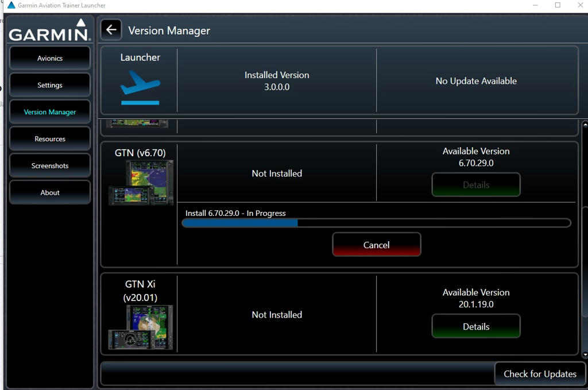Viewport: 588px width, 390px height.
Task: Click the Launcher airplane icon
Action: point(140,88)
